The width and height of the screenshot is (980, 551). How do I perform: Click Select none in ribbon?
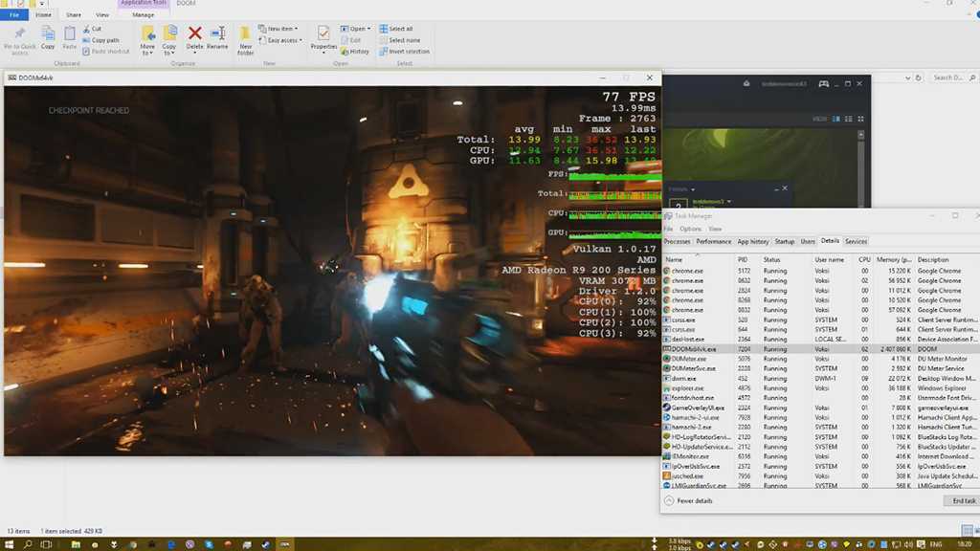[x=399, y=40]
